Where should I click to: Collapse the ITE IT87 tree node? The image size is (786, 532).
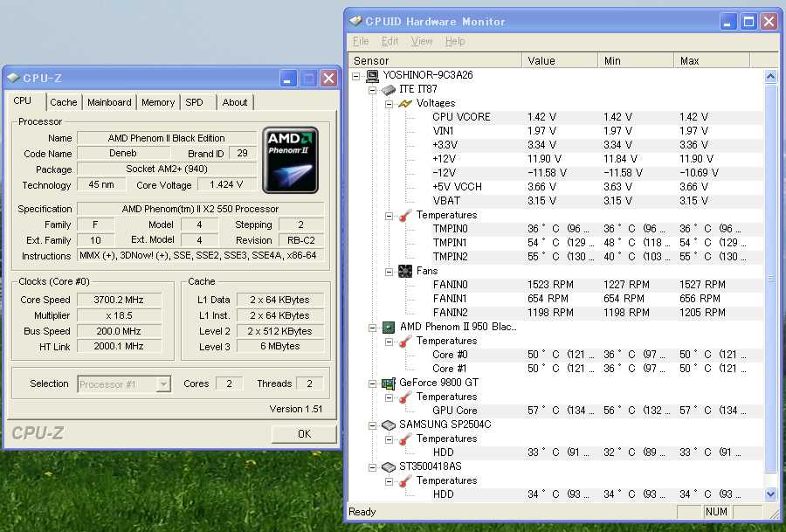(372, 90)
